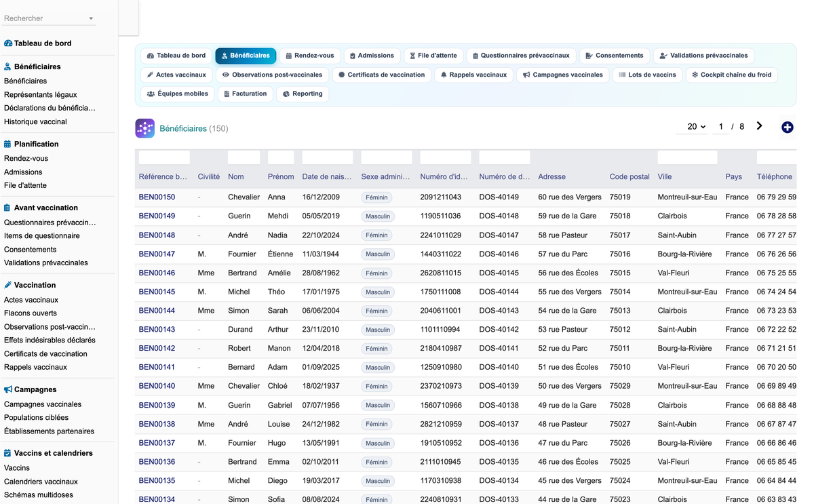Viewport: 814px width, 504px height.
Task: Go to Actes vaccinaux tab
Action: click(x=176, y=75)
